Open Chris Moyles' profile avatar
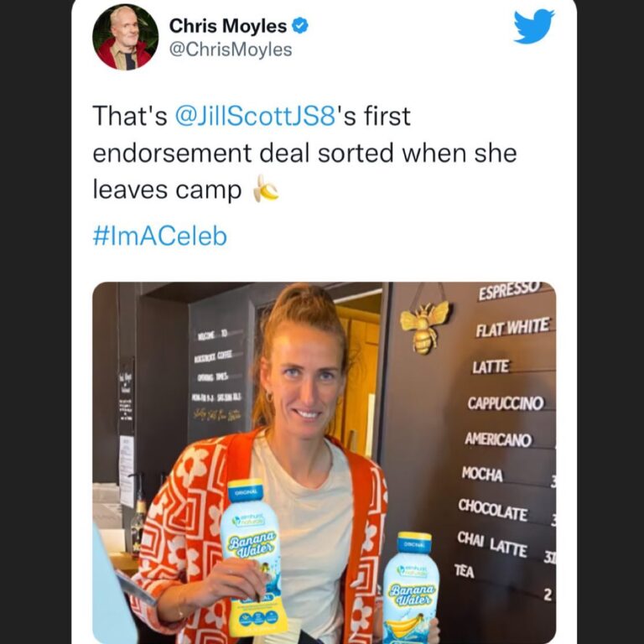 click(x=125, y=38)
